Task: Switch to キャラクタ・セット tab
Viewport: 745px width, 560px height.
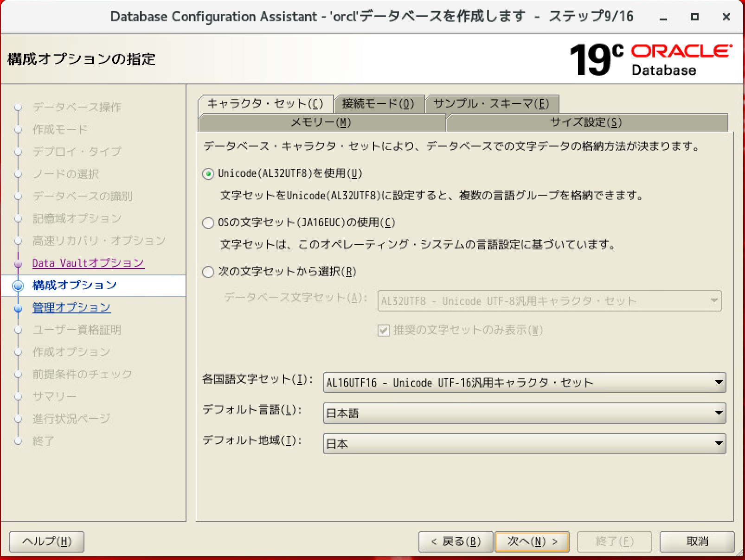Action: point(265,104)
